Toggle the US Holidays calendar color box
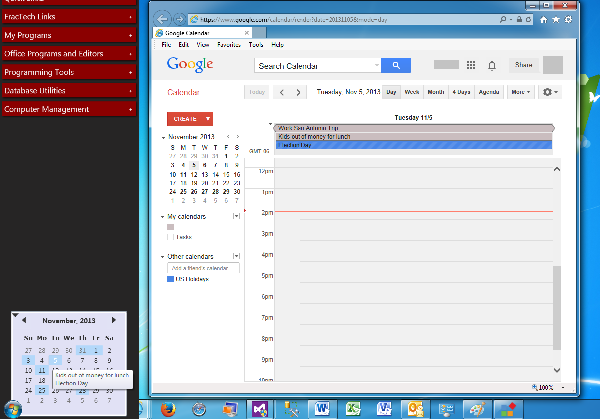The image size is (601, 419). pos(171,279)
